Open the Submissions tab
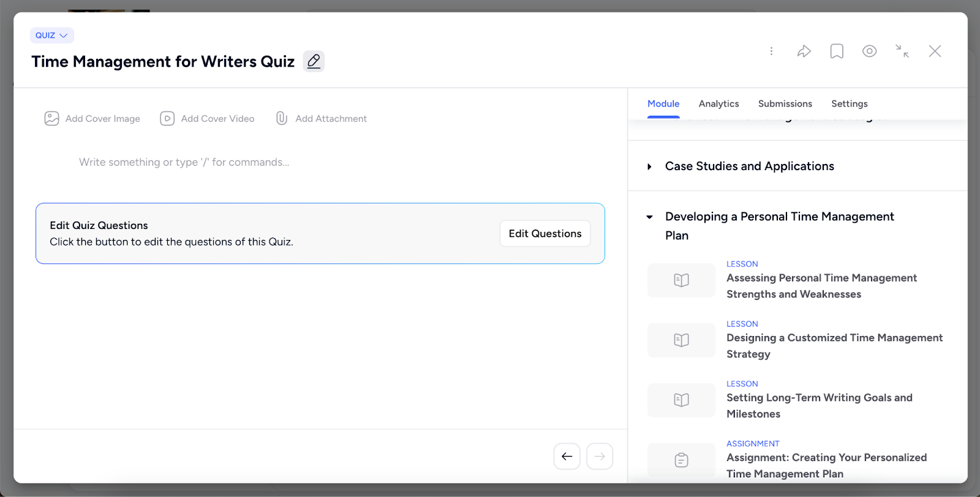Viewport: 980px width, 497px height. [785, 103]
